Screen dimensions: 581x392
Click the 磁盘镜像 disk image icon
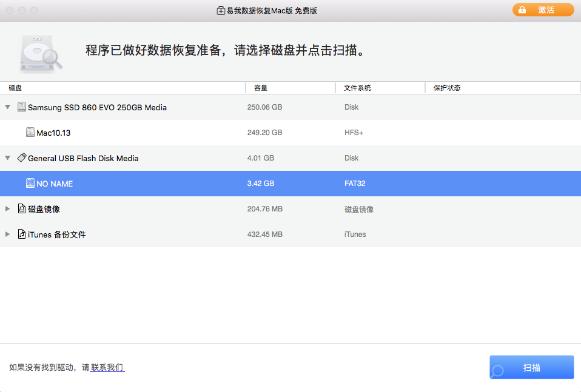coord(22,208)
